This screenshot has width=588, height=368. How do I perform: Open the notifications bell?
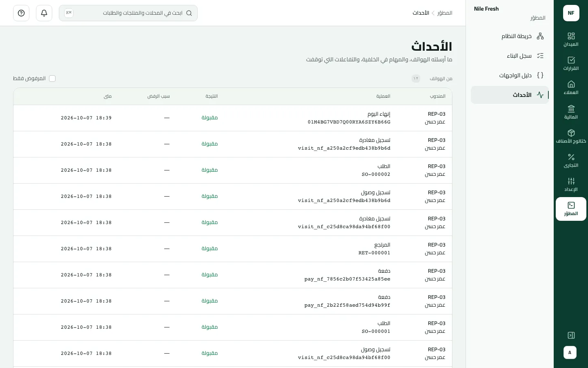click(44, 13)
